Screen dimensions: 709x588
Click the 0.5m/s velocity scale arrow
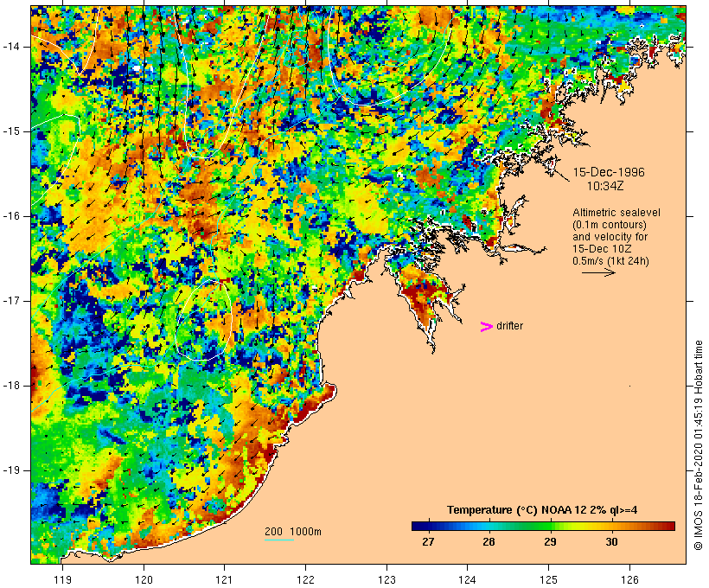click(598, 272)
